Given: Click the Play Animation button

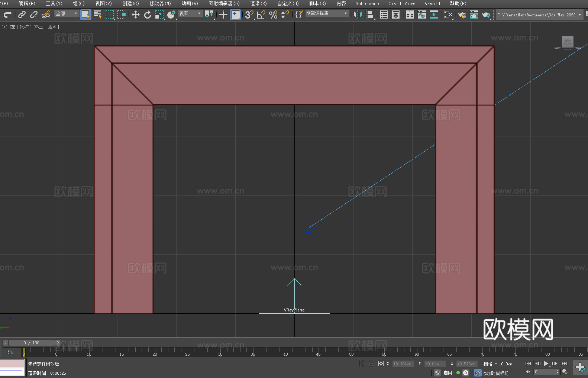Looking at the screenshot, I should coord(546,364).
